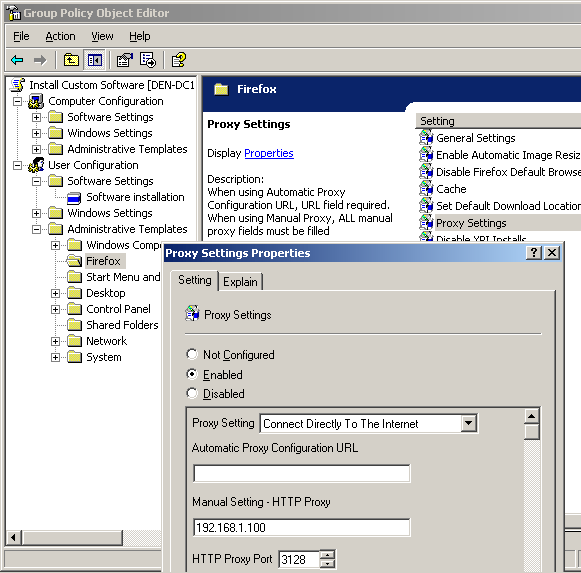Viewport: 581px width, 573px height.
Task: Click the HTTP Proxy Port down arrow
Action: [327, 564]
